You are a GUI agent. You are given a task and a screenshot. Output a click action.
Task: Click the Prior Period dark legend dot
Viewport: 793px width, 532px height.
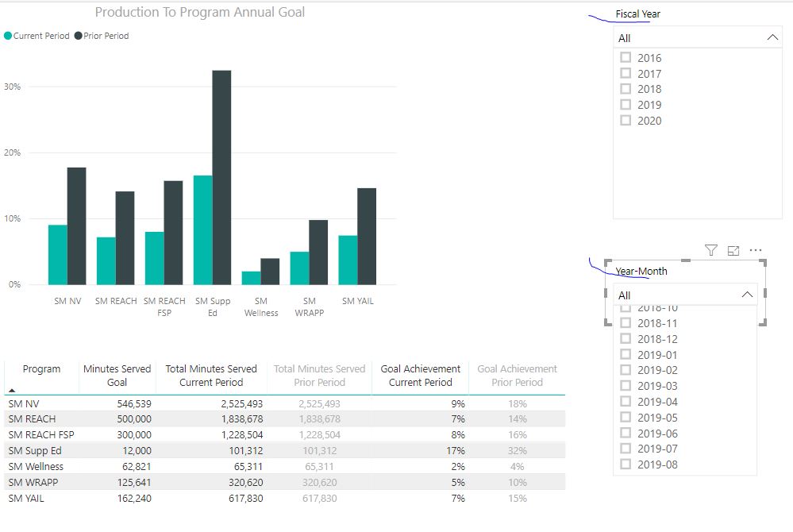click(79, 36)
